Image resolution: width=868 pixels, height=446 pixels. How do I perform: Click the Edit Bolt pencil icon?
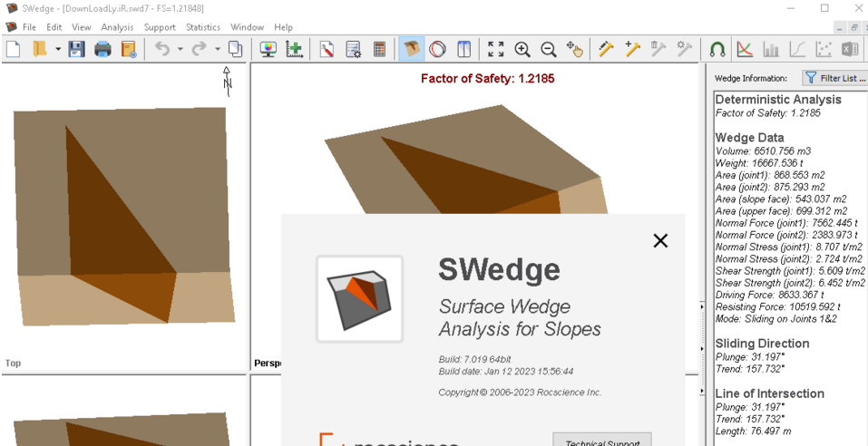[607, 49]
